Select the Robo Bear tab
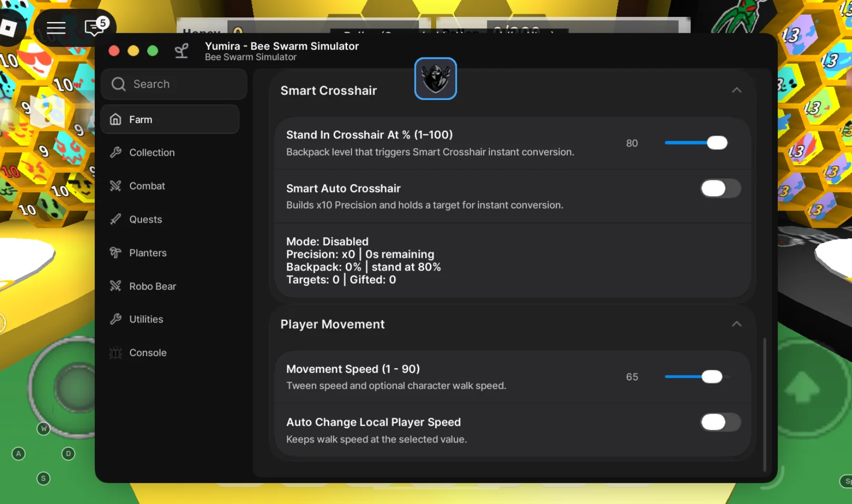The image size is (852, 504). (x=170, y=286)
